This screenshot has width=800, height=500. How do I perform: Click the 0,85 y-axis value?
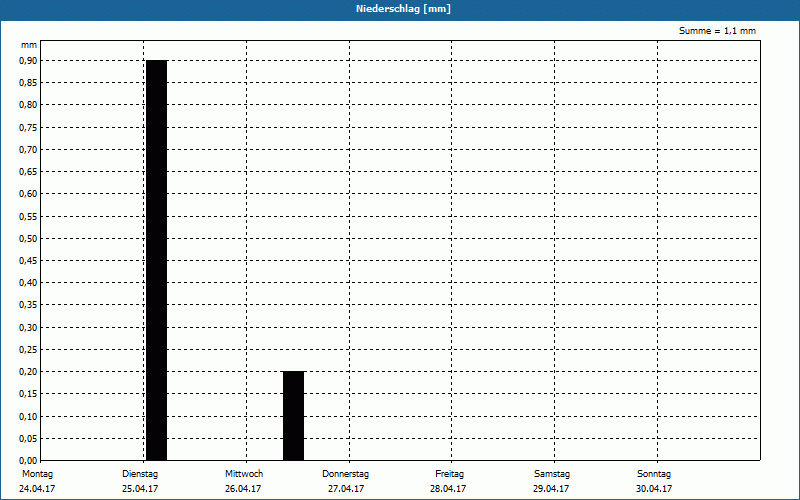click(28, 83)
